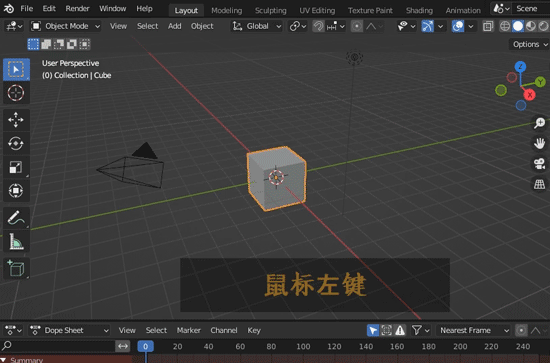The width and height of the screenshot is (550, 363).
Task: Toggle viewport gizmos display
Action: 427,26
